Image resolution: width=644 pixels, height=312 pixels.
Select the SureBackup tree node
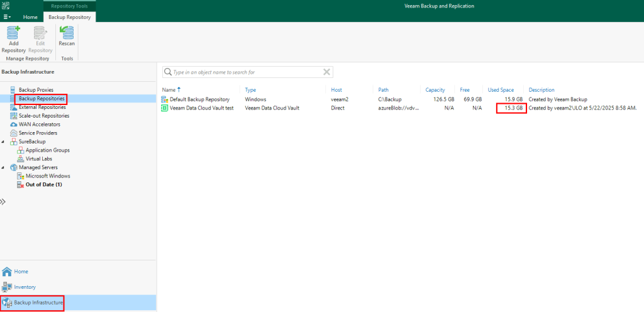pyautogui.click(x=32, y=142)
